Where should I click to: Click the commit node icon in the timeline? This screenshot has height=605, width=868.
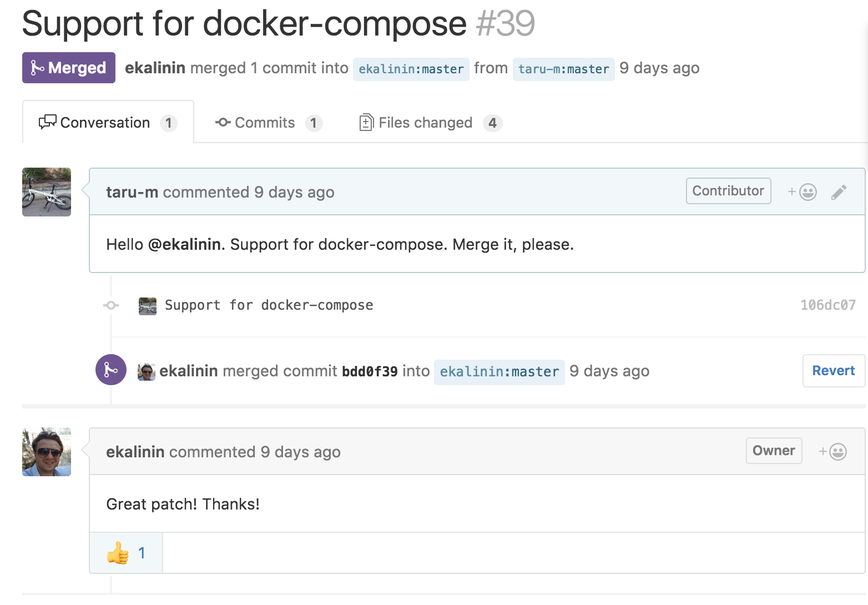(x=111, y=305)
